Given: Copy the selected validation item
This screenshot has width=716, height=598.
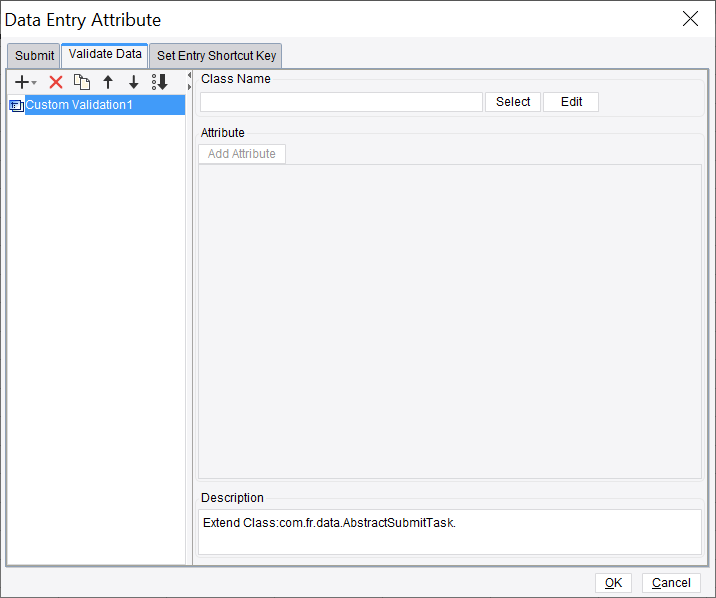Looking at the screenshot, I should 82,82.
